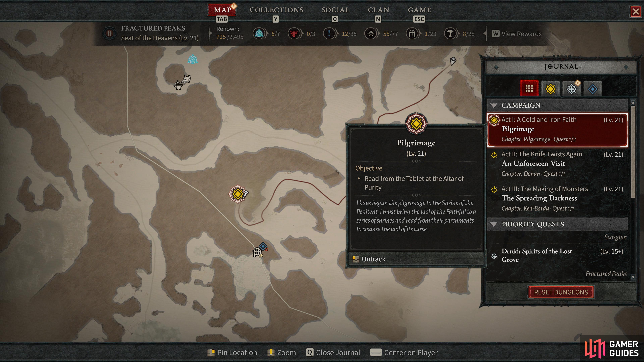Viewport: 644px width, 362px height.
Task: Collapse the Campaign section
Action: pos(494,105)
